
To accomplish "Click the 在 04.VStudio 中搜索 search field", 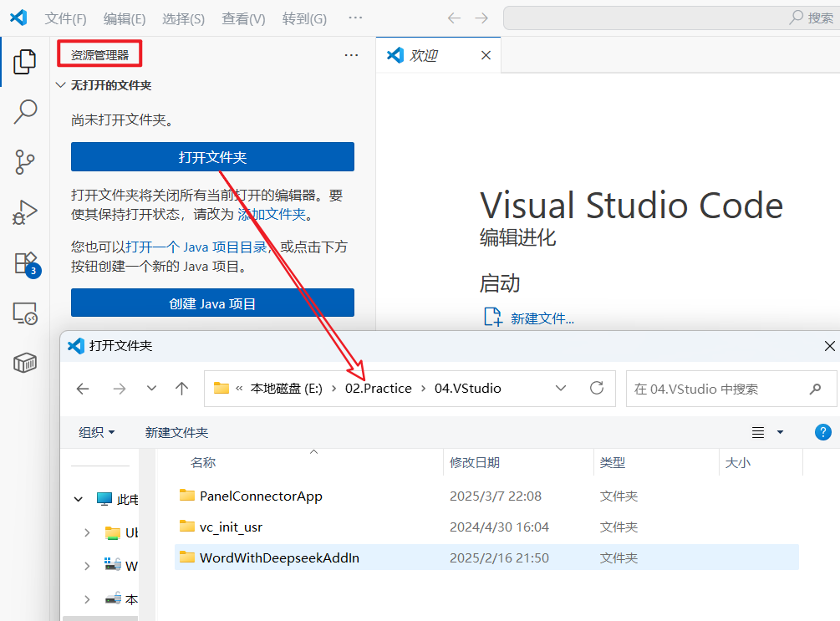I will [731, 389].
